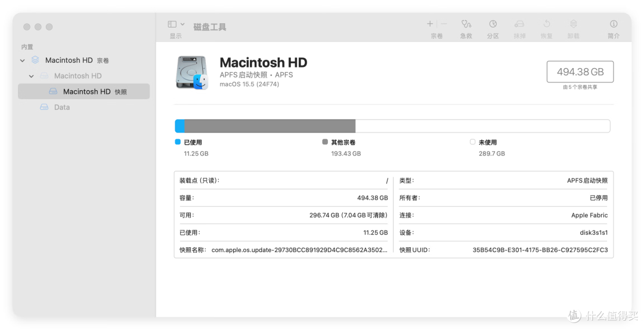Click the 494.38 GB capacity box
The image size is (644, 329).
point(580,72)
